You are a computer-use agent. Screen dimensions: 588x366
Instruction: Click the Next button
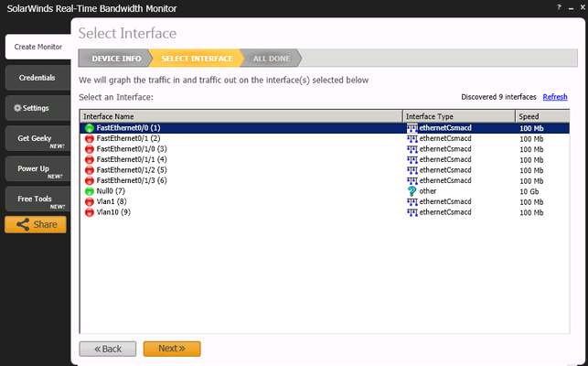[x=172, y=349]
